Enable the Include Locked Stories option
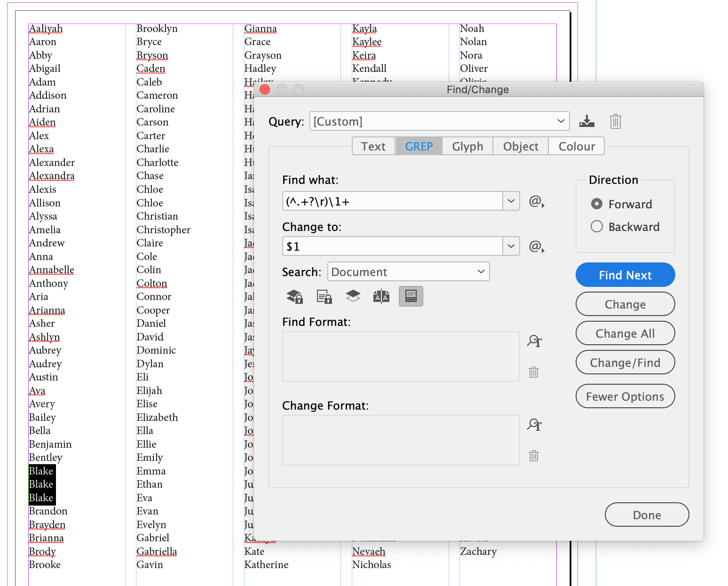 (324, 296)
